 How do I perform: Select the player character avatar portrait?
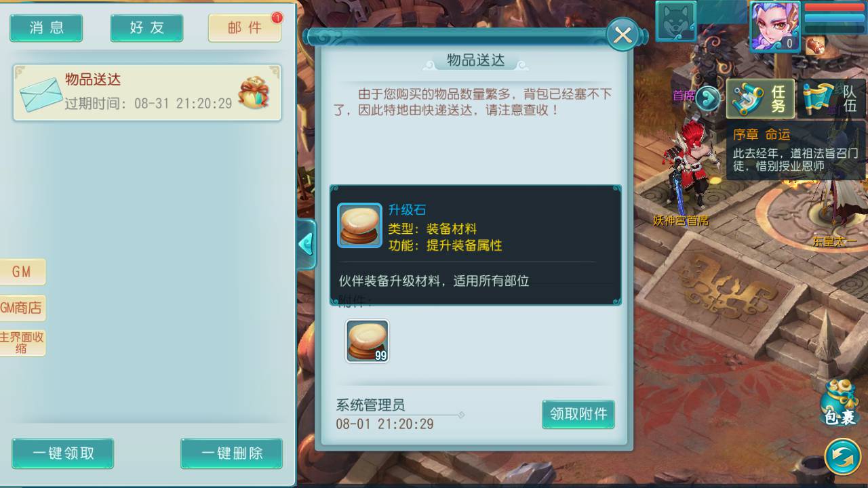point(774,26)
